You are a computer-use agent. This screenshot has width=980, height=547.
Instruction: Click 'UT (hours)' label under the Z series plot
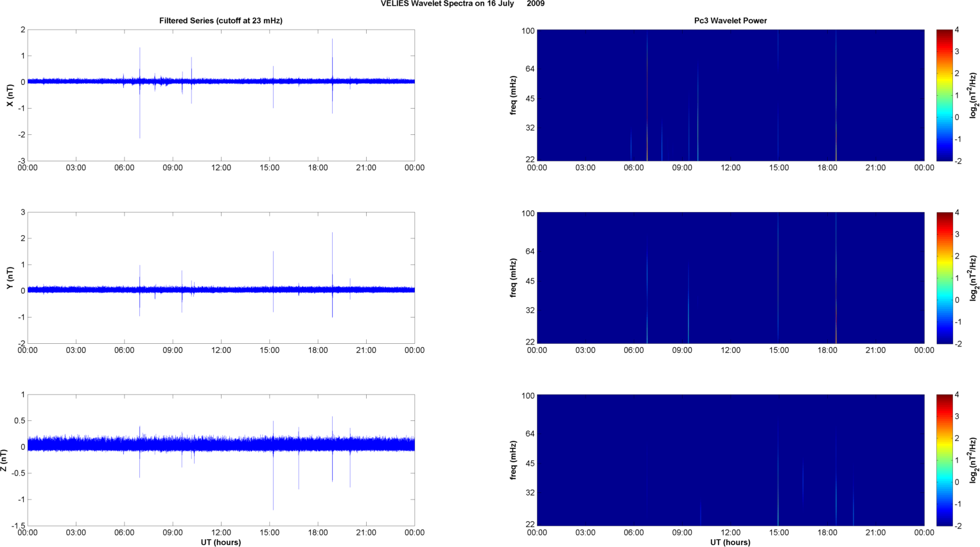pos(221,543)
